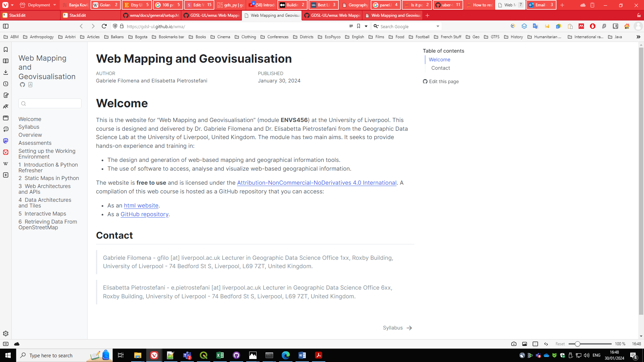Open the GitHub repository link
644x362 pixels.
[144, 214]
